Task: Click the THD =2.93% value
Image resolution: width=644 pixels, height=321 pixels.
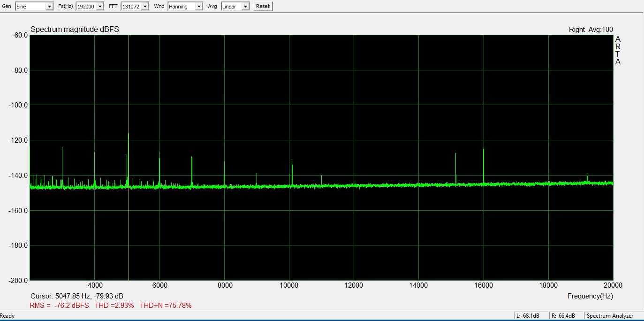Action: (114, 306)
